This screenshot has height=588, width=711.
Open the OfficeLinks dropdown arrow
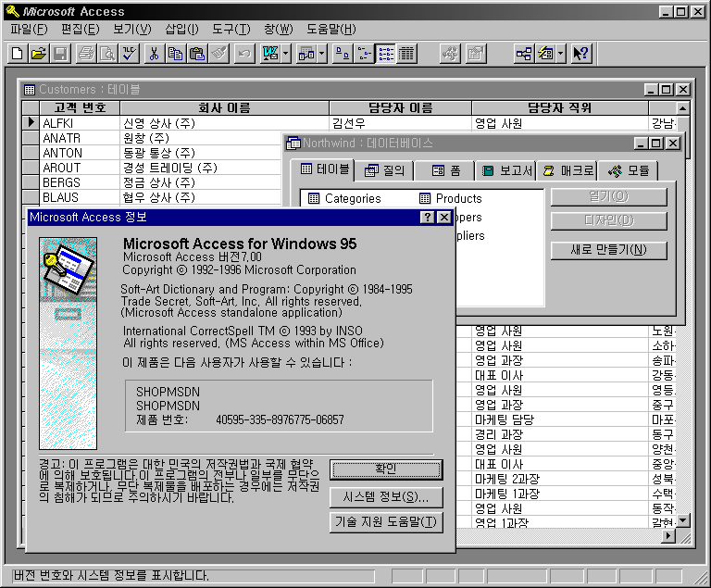coord(286,54)
